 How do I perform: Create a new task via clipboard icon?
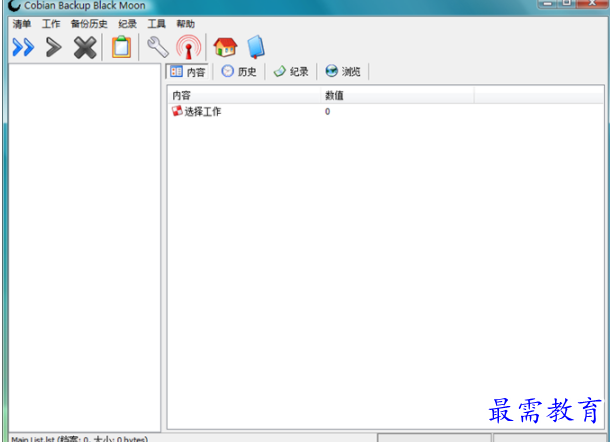[121, 47]
